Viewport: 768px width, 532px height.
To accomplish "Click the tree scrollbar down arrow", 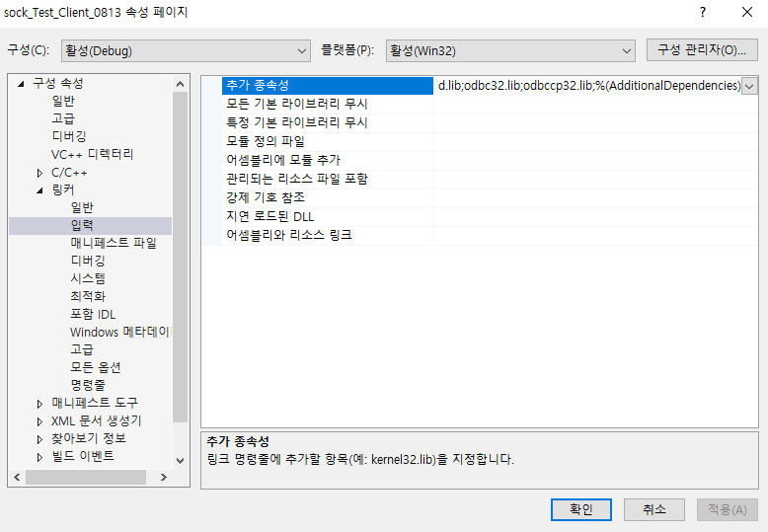I will point(181,461).
